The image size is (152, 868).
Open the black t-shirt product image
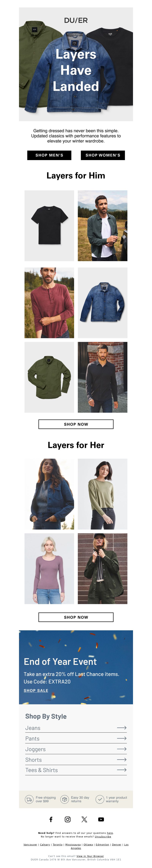[x=49, y=225]
